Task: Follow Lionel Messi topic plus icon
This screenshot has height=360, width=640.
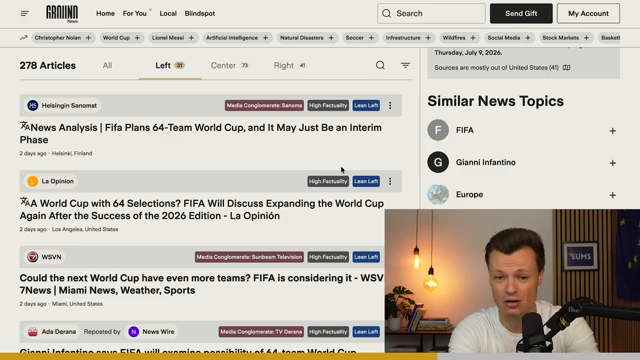Action: pos(191,38)
